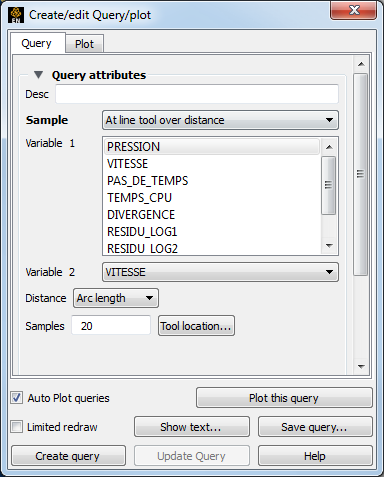This screenshot has width=384, height=477.
Task: Open the Distance Arc length dropdown
Action: (x=116, y=298)
